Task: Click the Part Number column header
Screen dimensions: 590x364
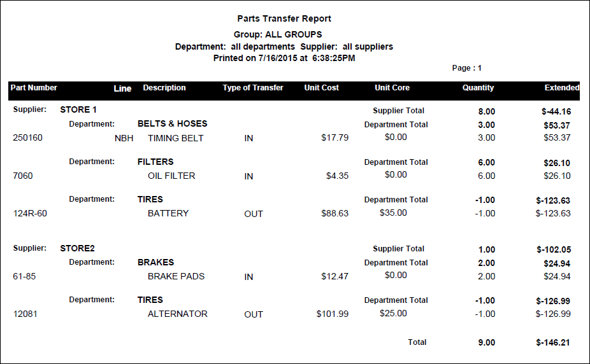Action: coord(34,88)
